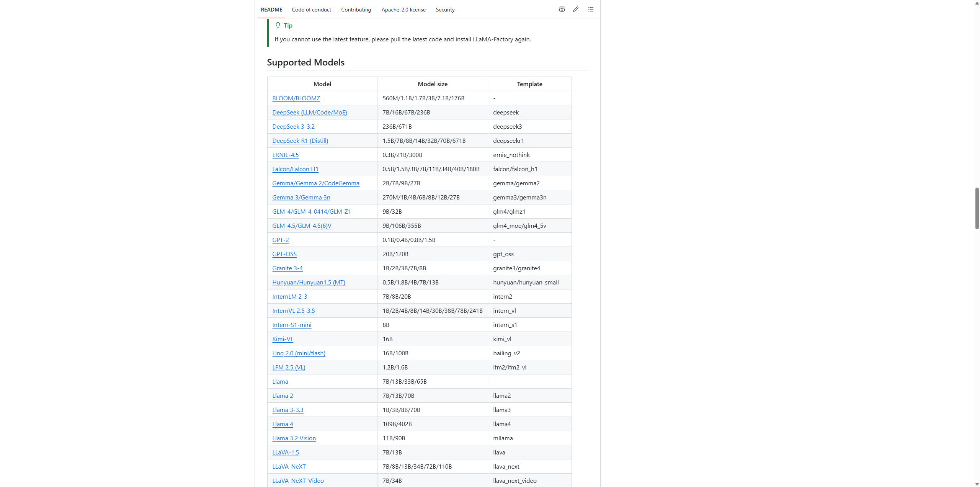Click the pencil edit README icon
Screen dimensions: 980x487
576,9
